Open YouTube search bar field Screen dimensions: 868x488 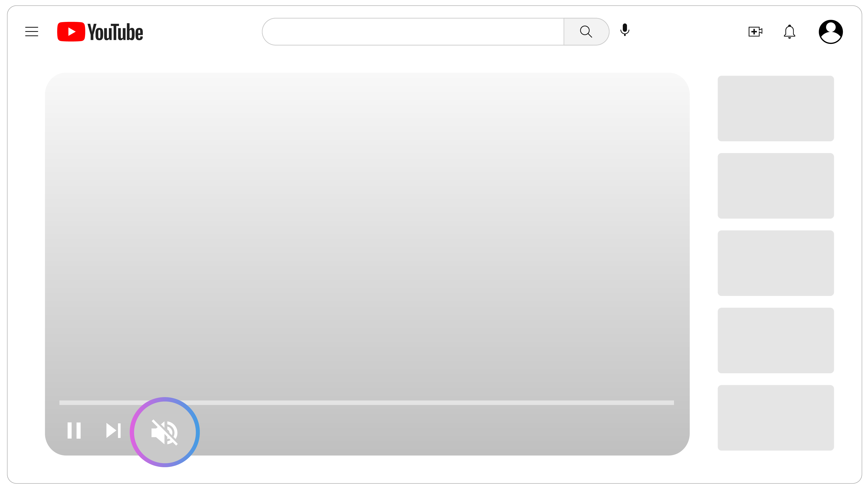pyautogui.click(x=413, y=31)
